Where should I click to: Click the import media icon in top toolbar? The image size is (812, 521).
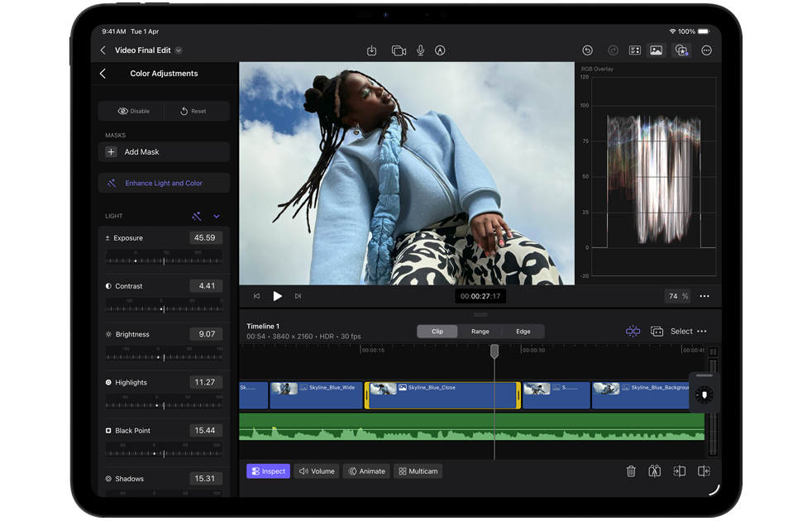point(372,50)
